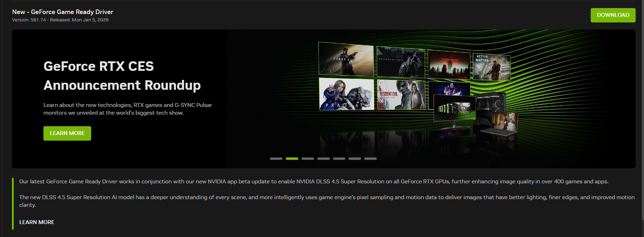Jump to third carousel slide indicator
The height and width of the screenshot is (237, 644).
[x=308, y=159]
